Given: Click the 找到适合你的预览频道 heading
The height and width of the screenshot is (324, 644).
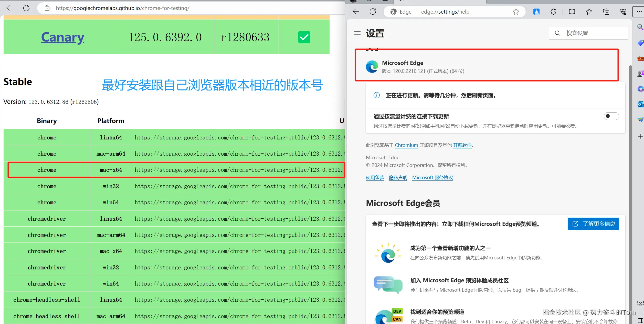Looking at the screenshot, I should pos(437,312).
